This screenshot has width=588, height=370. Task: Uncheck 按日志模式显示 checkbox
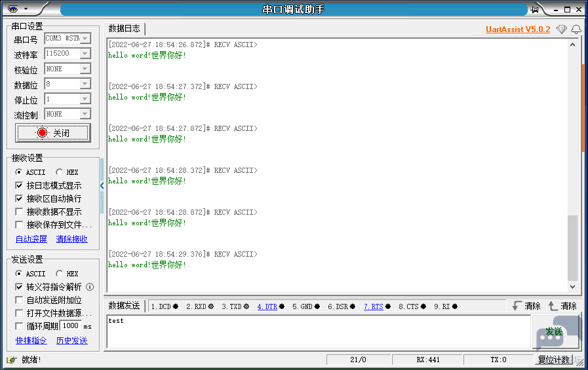[x=19, y=185]
